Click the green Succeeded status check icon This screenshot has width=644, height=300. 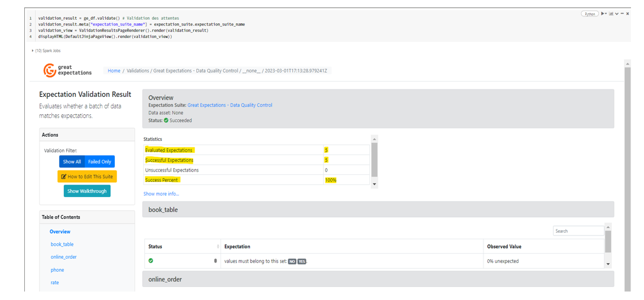[x=166, y=121]
